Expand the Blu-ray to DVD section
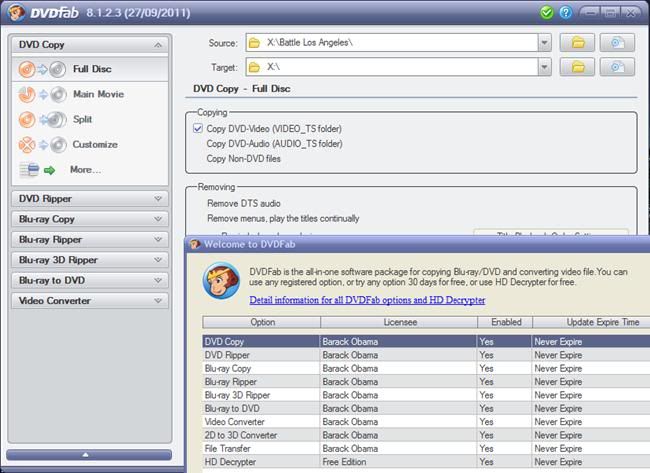 90,280
